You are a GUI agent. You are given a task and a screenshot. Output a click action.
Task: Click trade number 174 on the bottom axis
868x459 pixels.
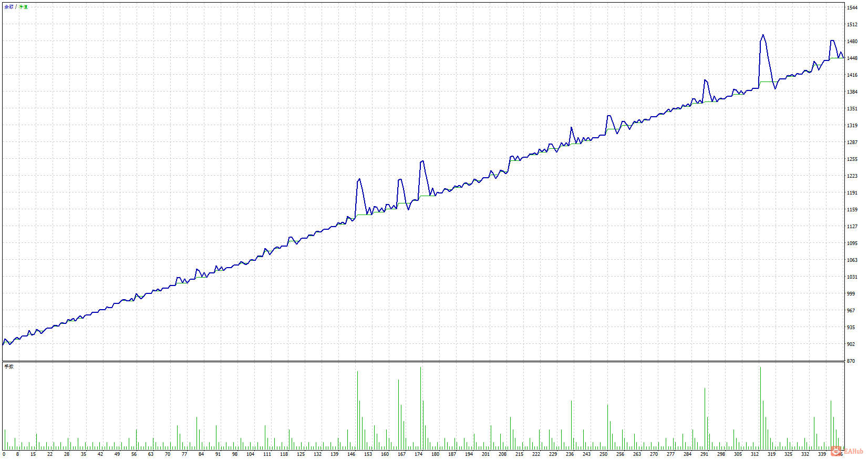click(x=419, y=454)
